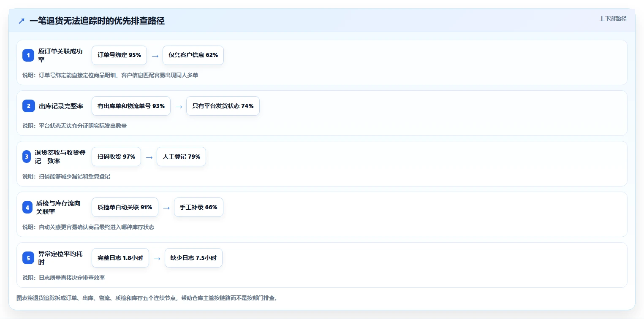Click the 原订单关联成功率 row label
The height and width of the screenshot is (319, 644).
(x=60, y=55)
